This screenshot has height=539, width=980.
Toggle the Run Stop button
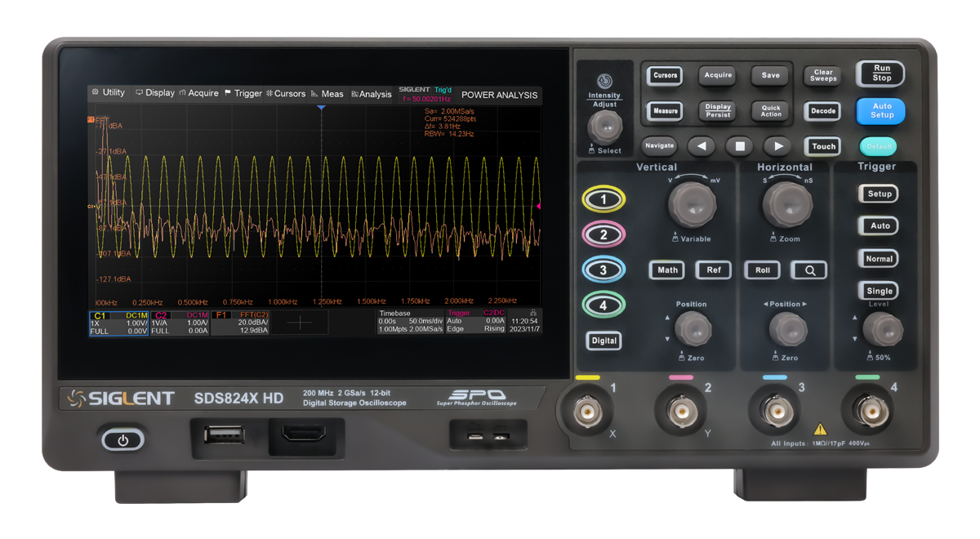881,73
